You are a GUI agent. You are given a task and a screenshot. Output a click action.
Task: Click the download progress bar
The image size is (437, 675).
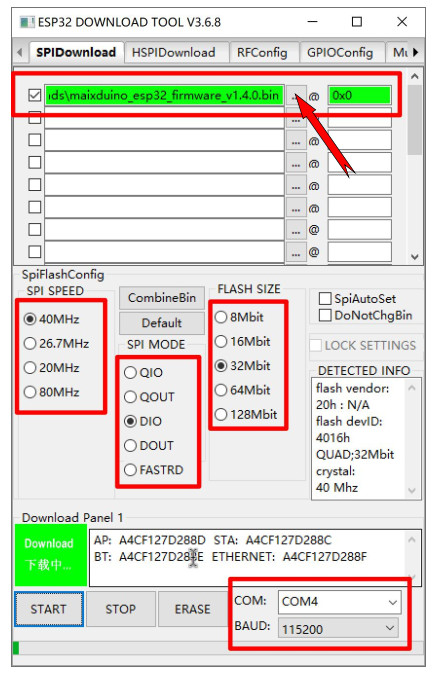[218, 648]
